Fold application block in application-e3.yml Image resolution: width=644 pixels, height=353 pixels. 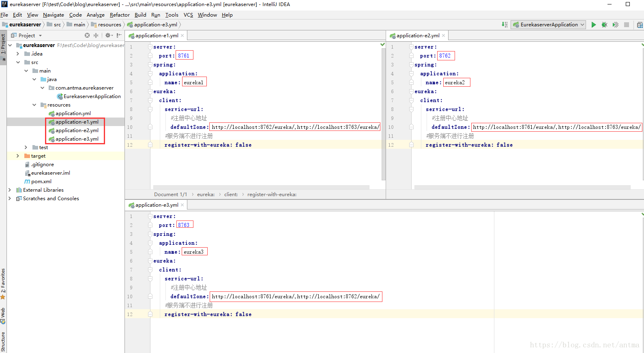(x=150, y=243)
